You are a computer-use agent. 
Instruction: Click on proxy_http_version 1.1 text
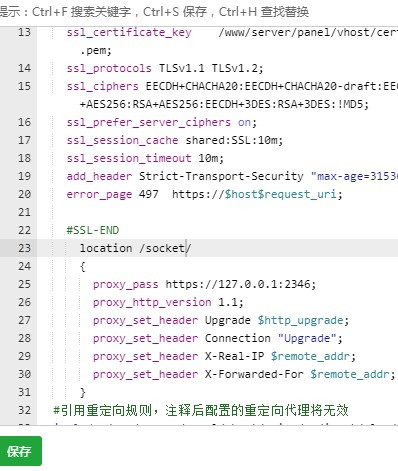tap(168, 302)
